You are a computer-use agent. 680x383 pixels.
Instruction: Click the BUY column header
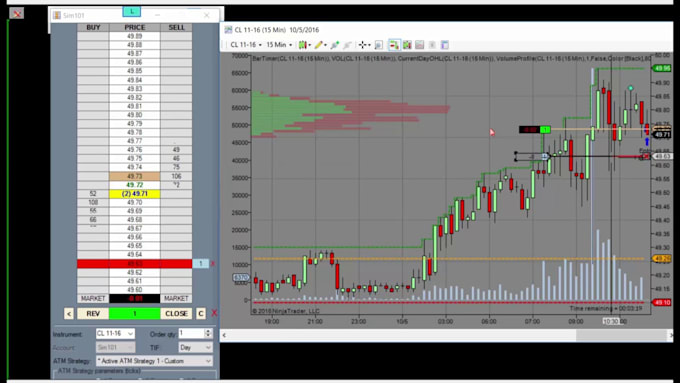93,27
